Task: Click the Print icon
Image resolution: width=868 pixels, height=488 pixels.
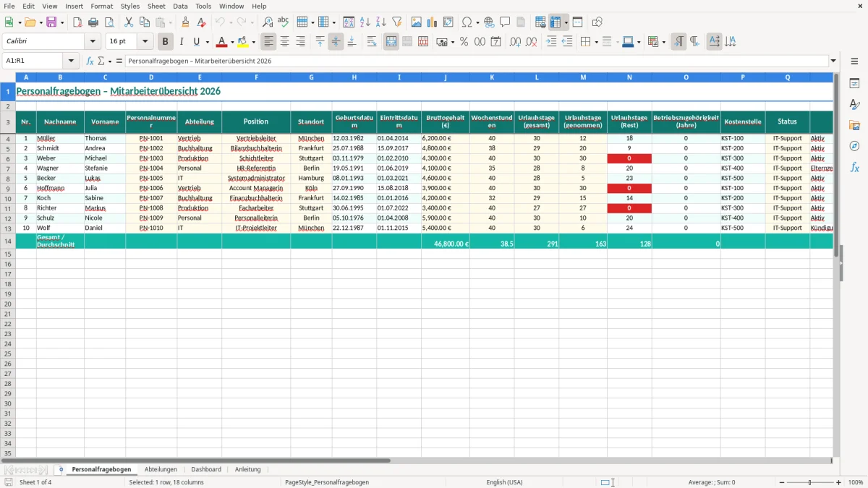Action: coord(93,22)
